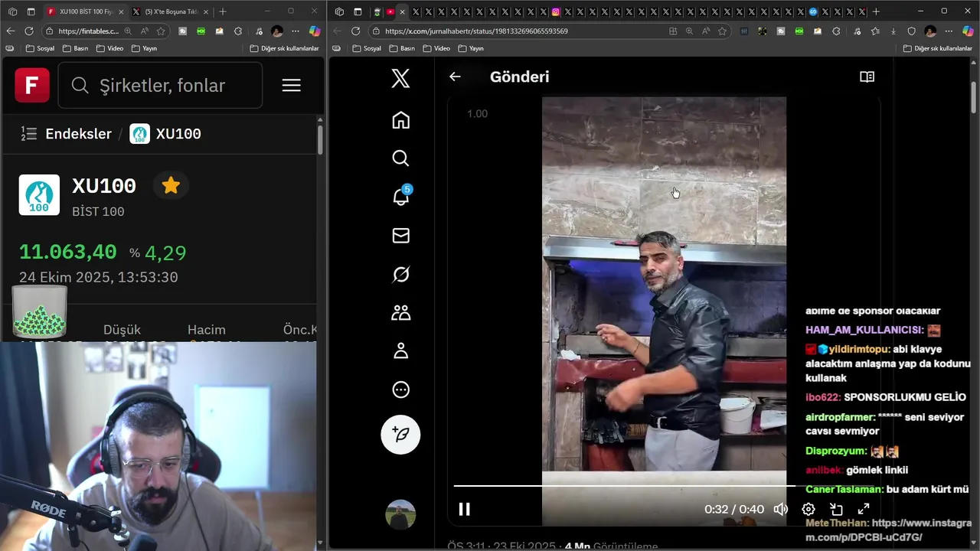Toggle picture-in-picture for video
This screenshot has height=551, width=980.
[x=836, y=509]
